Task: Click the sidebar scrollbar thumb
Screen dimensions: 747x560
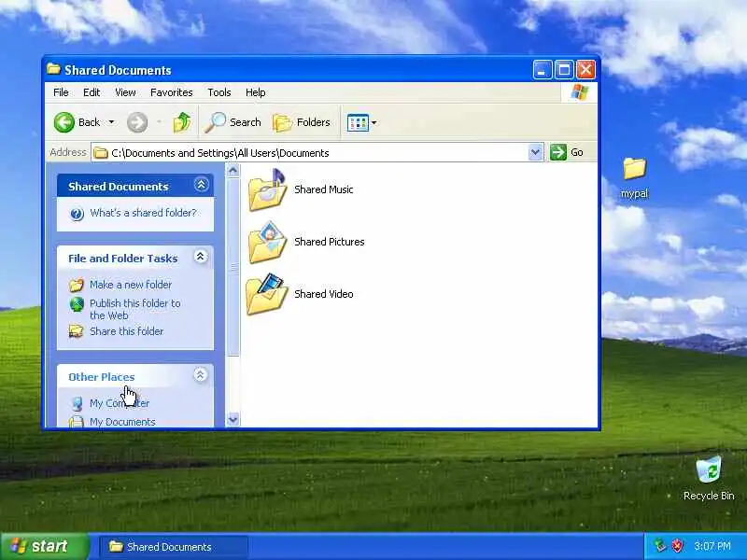Action: pos(233,267)
